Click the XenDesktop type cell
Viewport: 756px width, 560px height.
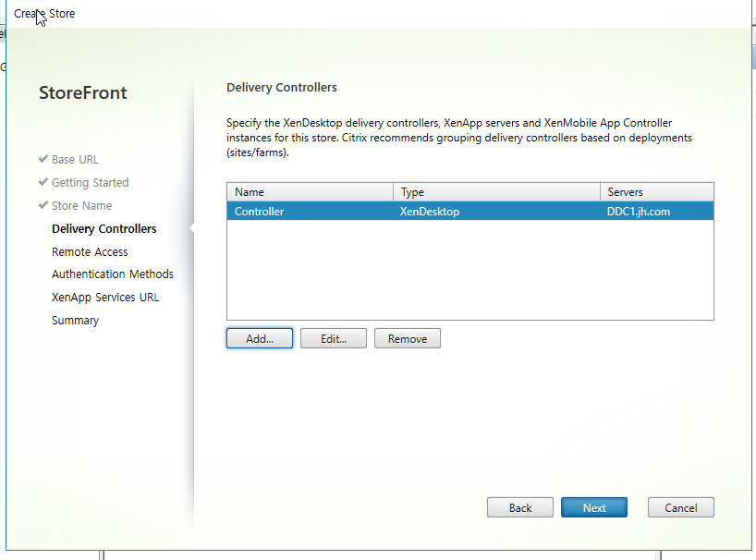click(x=430, y=212)
